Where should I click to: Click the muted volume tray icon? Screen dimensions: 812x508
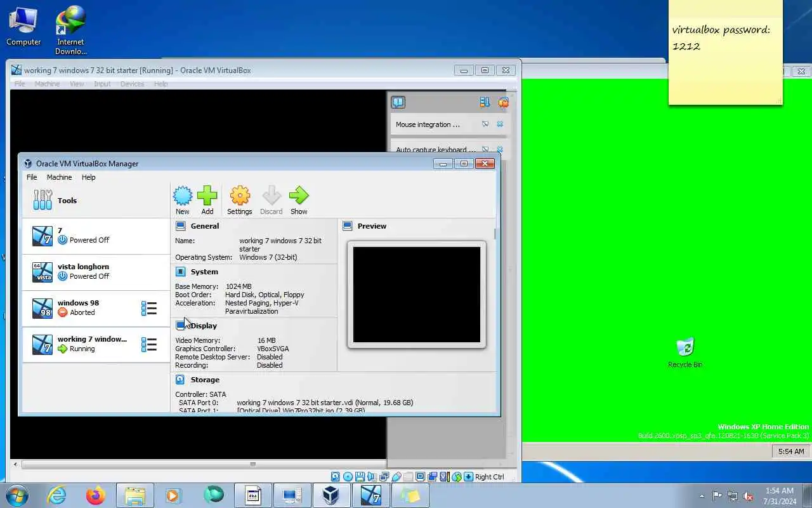coord(748,496)
